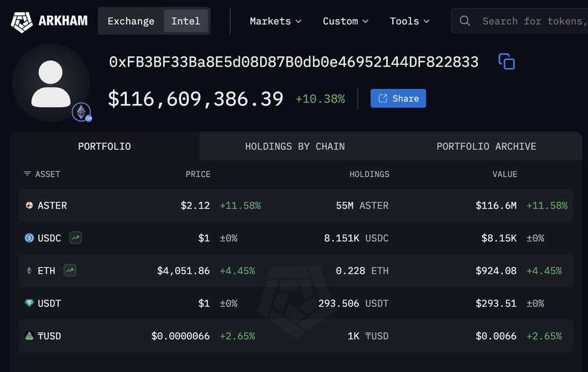Image resolution: width=588 pixels, height=372 pixels.
Task: Focus the search for tokens field
Action: pos(532,21)
